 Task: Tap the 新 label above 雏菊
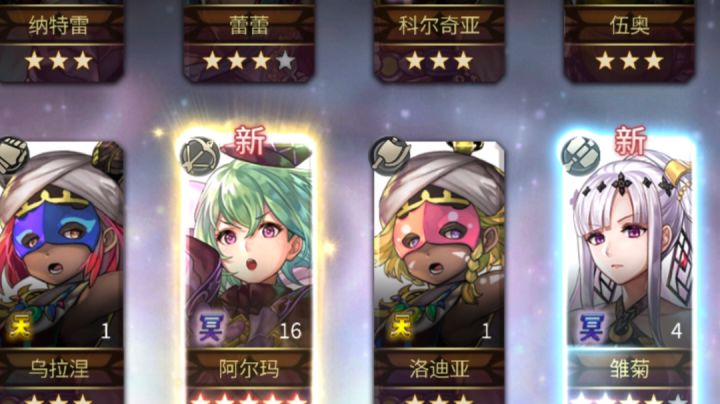click(x=630, y=140)
